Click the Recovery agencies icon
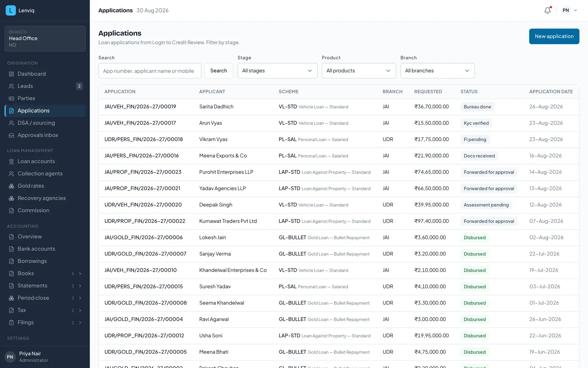This screenshot has height=368, width=588. pos(11,198)
